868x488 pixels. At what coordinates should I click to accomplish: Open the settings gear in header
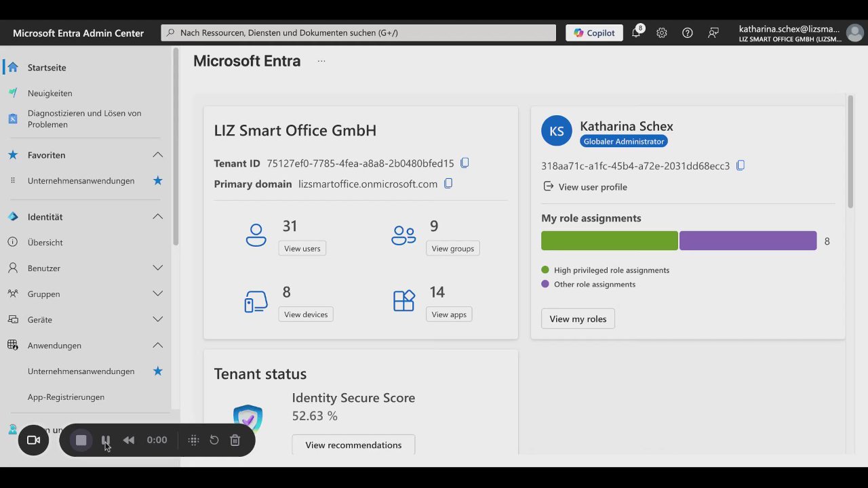point(662,33)
